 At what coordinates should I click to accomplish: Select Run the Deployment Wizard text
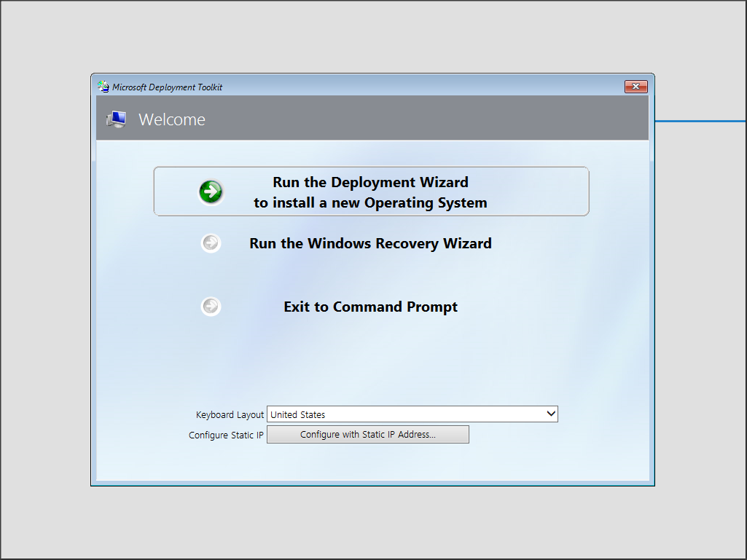tap(370, 182)
